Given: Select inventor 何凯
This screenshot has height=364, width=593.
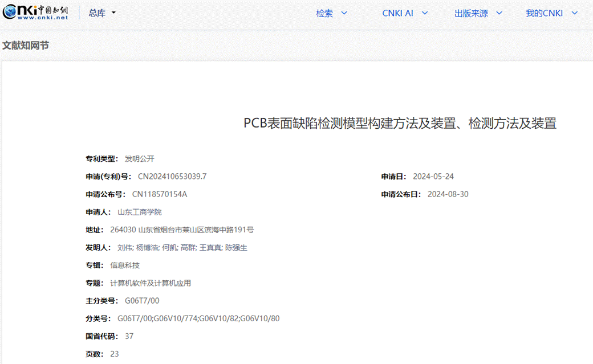Looking at the screenshot, I should [x=169, y=247].
